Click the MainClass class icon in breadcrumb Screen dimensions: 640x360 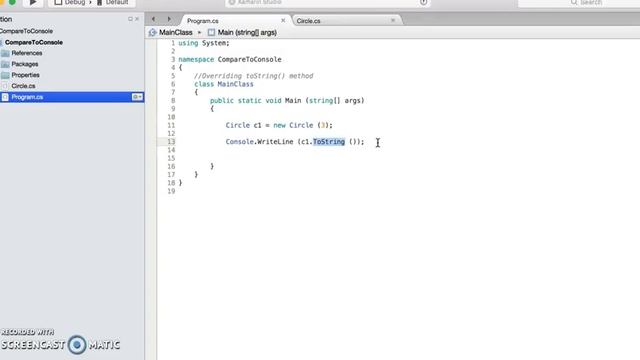[x=153, y=33]
